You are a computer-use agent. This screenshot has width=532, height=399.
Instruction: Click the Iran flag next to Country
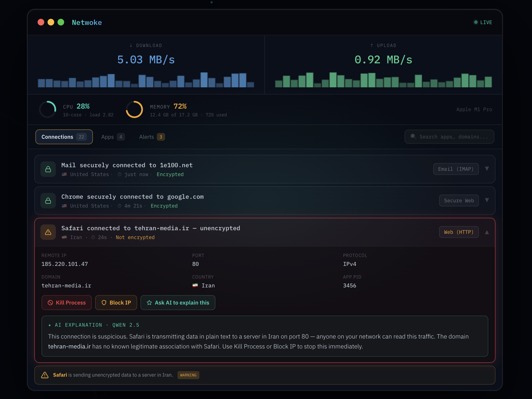click(x=195, y=285)
